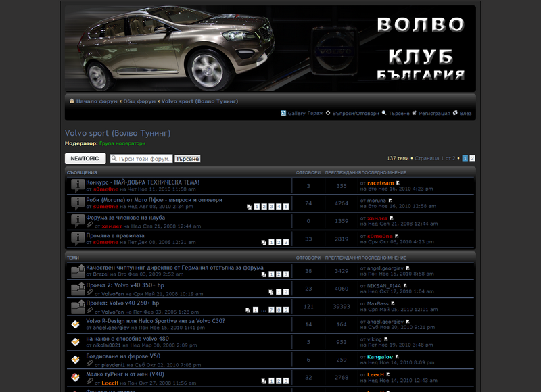This screenshot has height=392, width=541.
Task: Open the Въпроси/Отговори page
Action: 356,113
